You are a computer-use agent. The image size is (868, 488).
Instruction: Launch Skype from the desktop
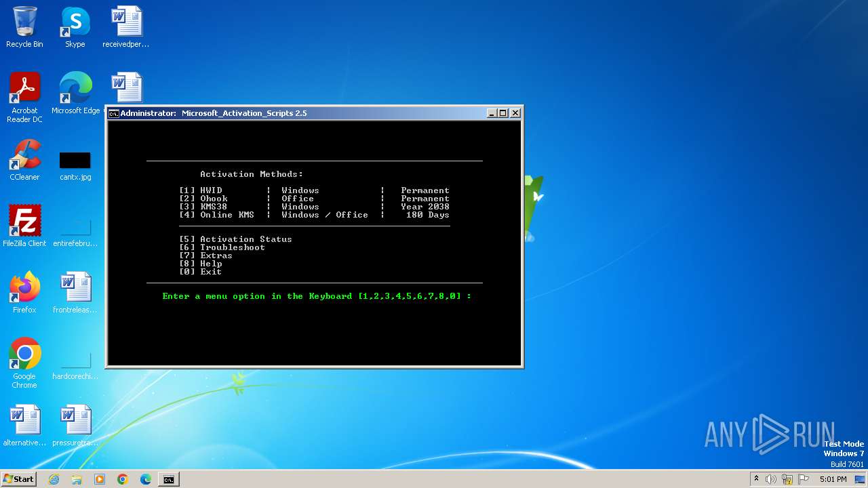point(75,27)
